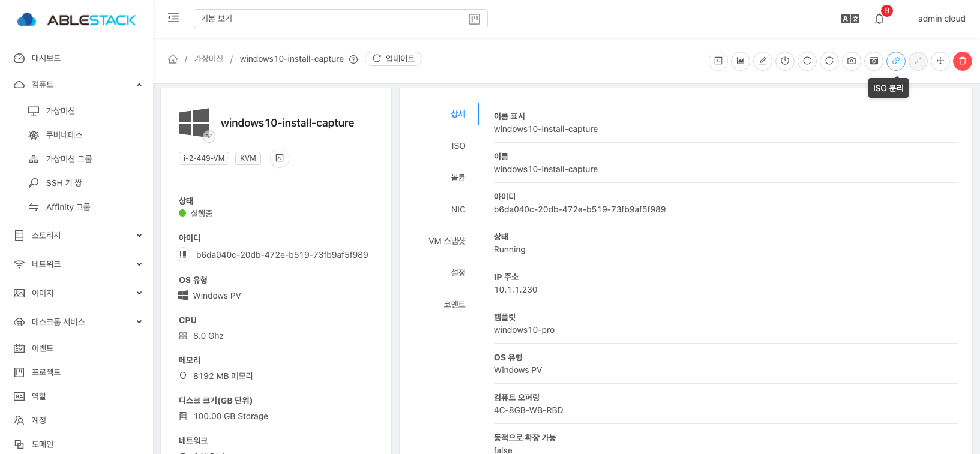Stop the VM with the power icon

[x=785, y=61]
